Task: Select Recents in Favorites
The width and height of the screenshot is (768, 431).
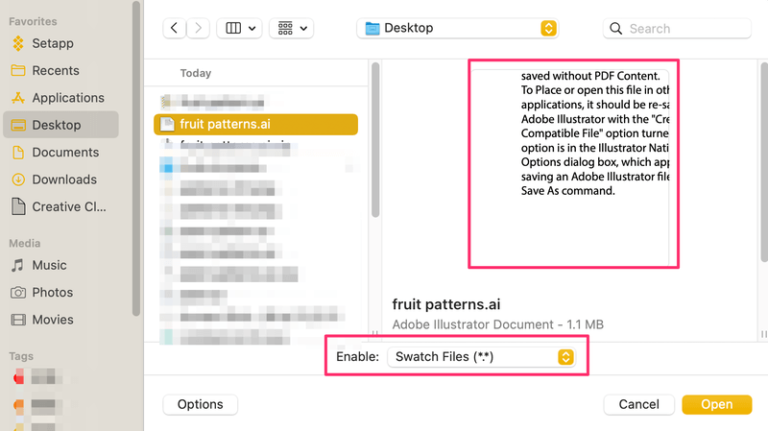Action: (x=55, y=70)
